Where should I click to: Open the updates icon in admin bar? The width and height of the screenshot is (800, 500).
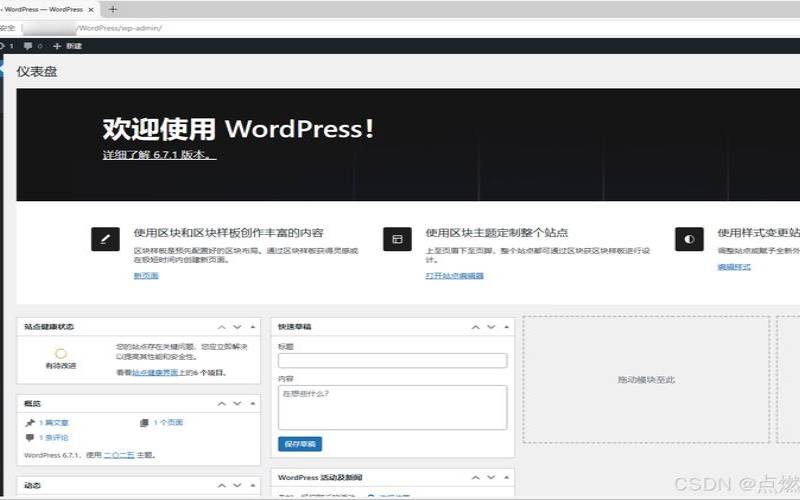(6, 46)
